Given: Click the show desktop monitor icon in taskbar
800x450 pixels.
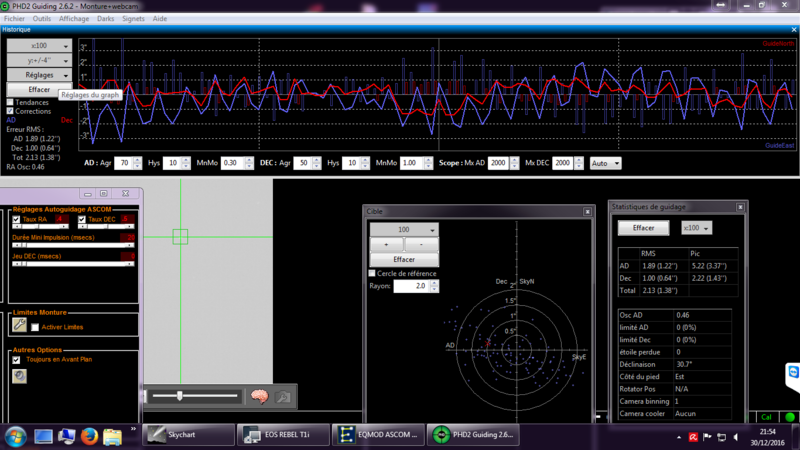Looking at the screenshot, I should point(43,436).
